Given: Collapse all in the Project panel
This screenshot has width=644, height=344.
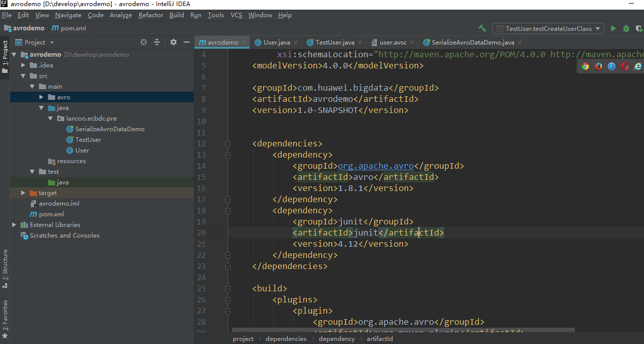Looking at the screenshot, I should [x=157, y=42].
